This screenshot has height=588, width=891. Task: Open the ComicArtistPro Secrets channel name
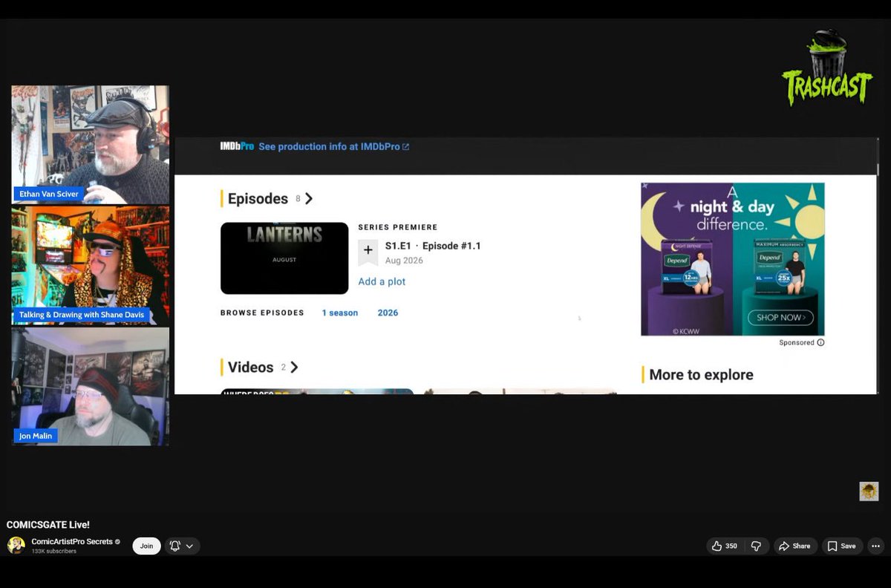(x=72, y=541)
